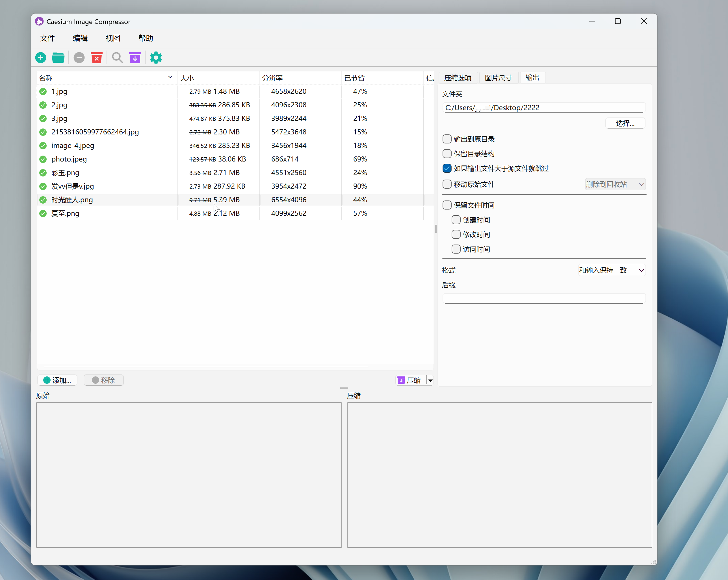Click the horizontal scrollbar under the file list
The width and height of the screenshot is (728, 580).
(x=206, y=367)
